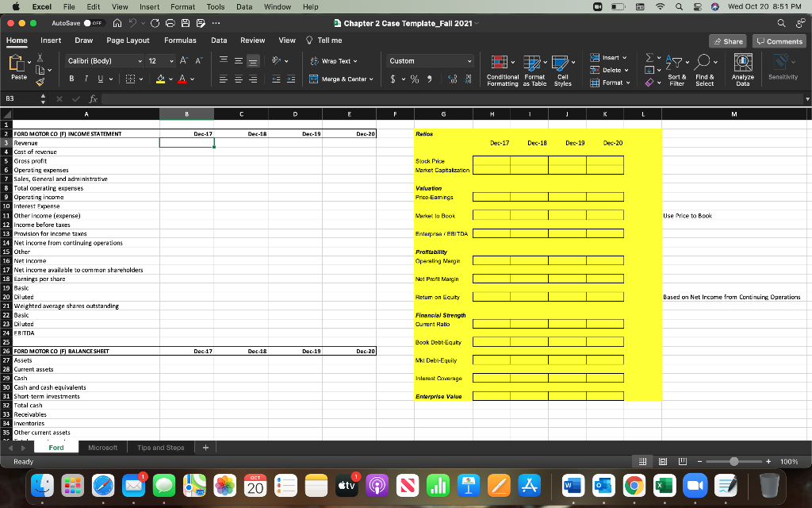Viewport: 812px width, 508px height.
Task: Open the Insert cells dropdown
Action: [609, 57]
